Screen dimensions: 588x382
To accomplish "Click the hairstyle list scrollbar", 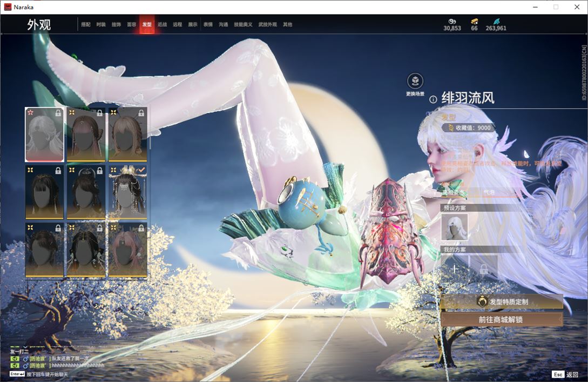I will coord(150,128).
